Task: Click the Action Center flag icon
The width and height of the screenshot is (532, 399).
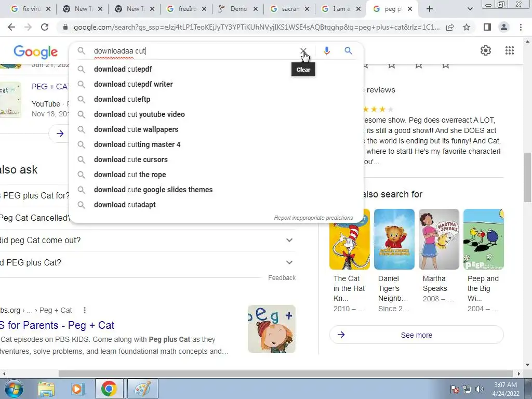Action: (x=455, y=389)
